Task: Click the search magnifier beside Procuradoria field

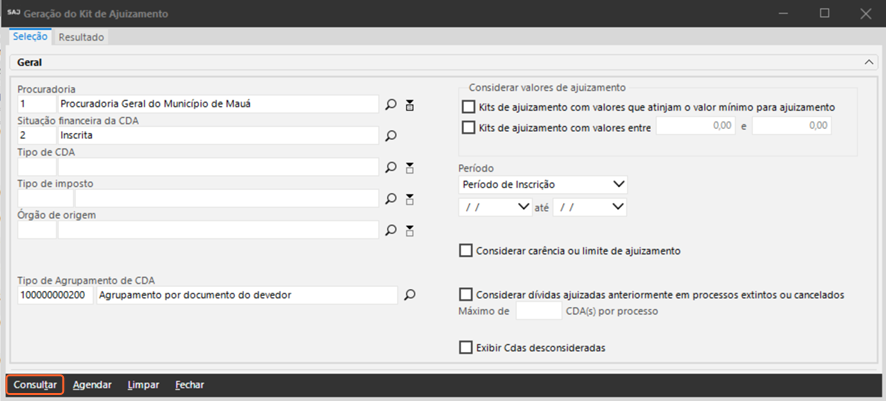Action: pos(392,104)
